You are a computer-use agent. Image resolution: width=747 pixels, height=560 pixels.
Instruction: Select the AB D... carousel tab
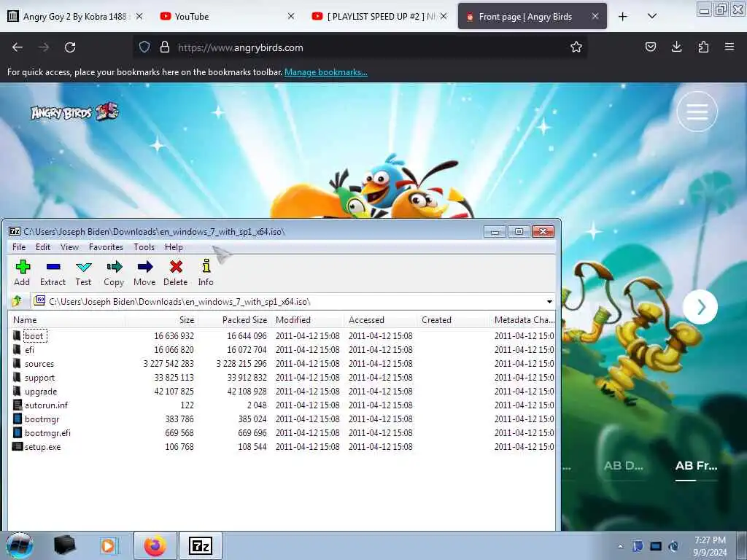pyautogui.click(x=624, y=466)
